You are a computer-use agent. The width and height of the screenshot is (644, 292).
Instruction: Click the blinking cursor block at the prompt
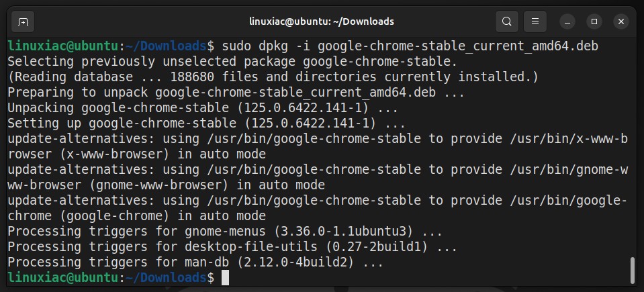pos(225,278)
